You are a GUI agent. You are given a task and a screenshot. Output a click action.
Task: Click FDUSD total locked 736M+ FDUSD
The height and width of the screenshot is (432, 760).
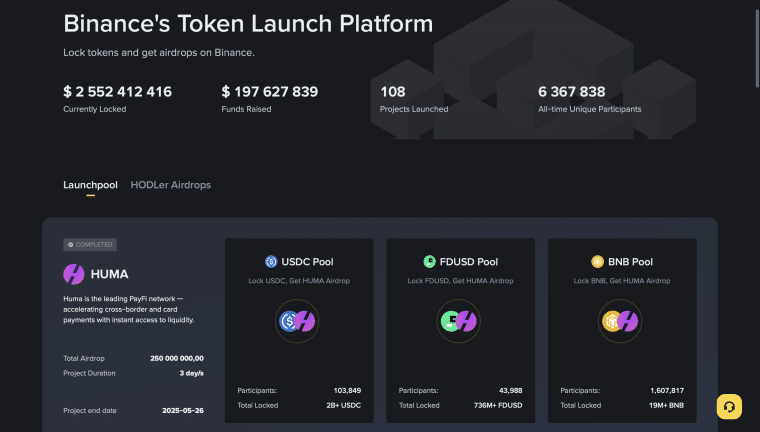pos(498,405)
